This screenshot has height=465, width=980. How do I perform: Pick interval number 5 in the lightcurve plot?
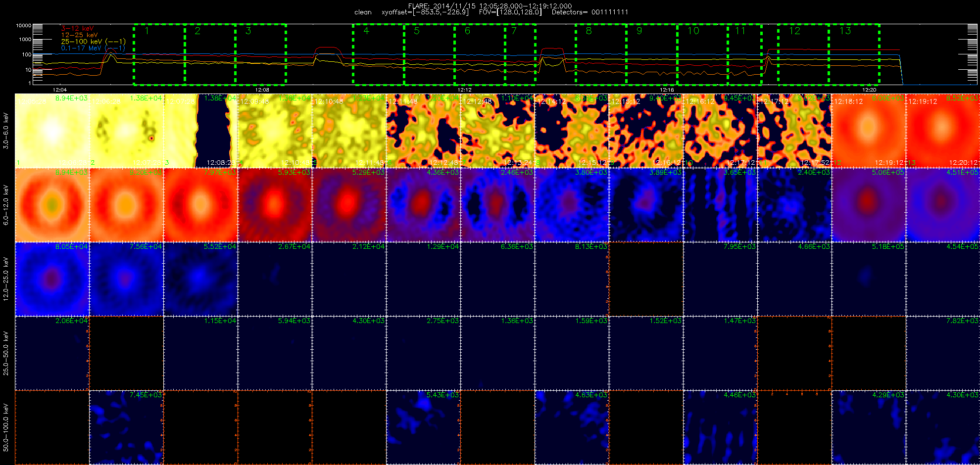click(x=417, y=31)
